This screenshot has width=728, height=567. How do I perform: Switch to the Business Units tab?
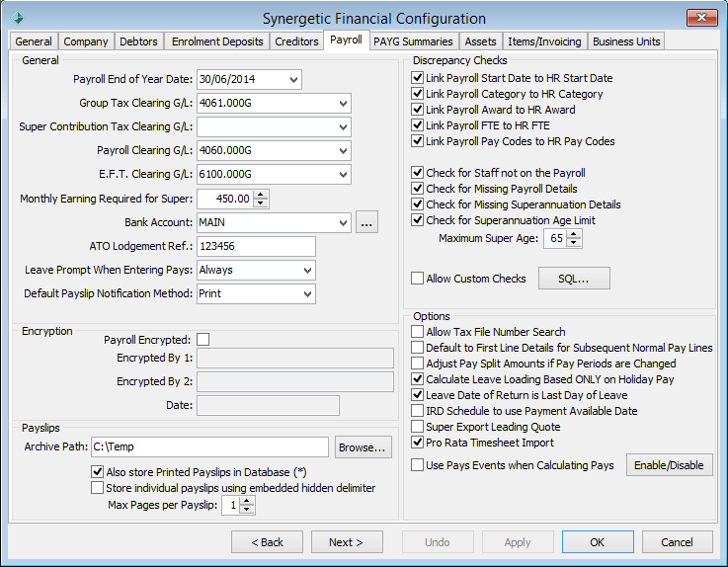(x=626, y=41)
